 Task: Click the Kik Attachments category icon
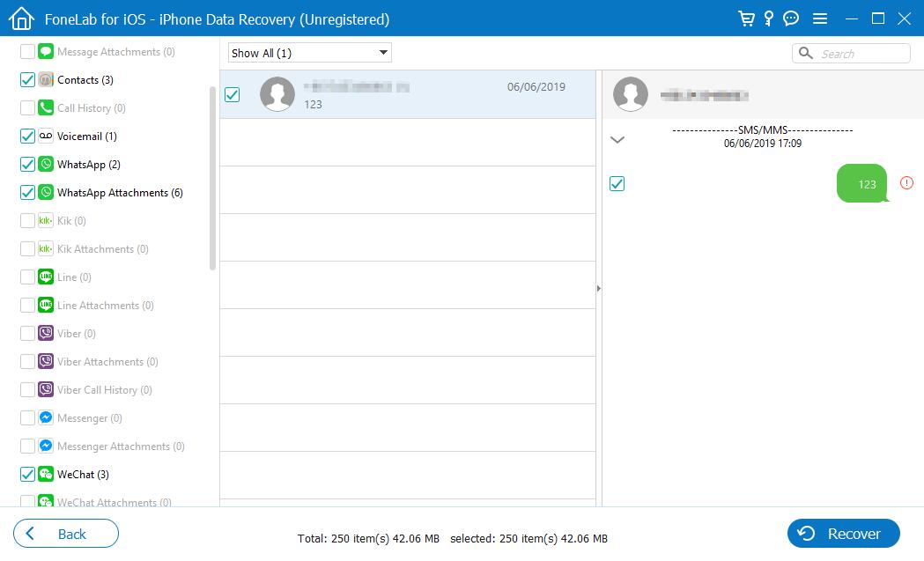click(46, 248)
